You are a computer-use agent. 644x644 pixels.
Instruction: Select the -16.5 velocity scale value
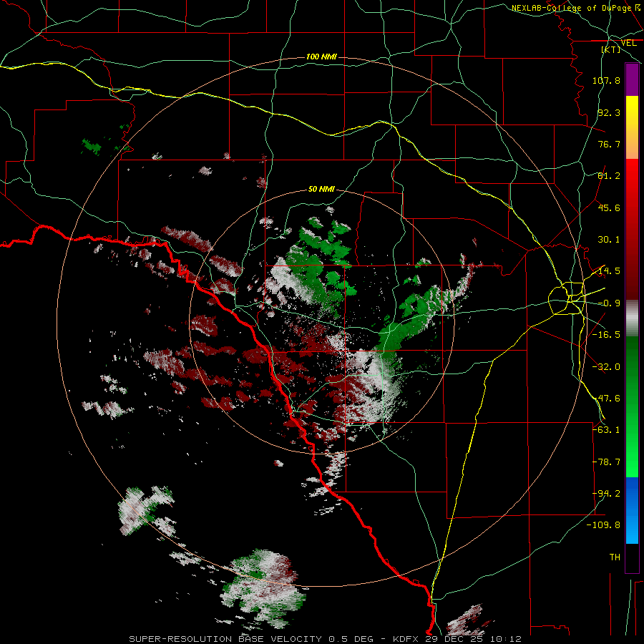point(606,335)
